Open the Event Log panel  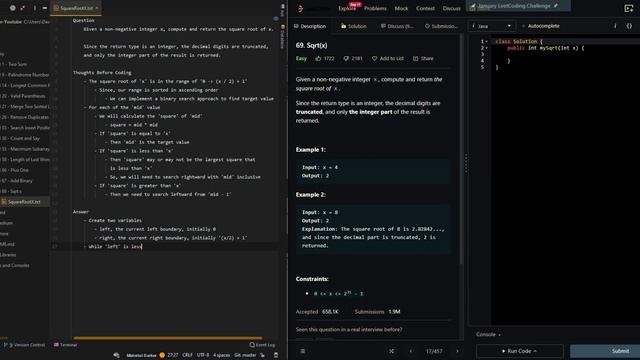point(262,345)
